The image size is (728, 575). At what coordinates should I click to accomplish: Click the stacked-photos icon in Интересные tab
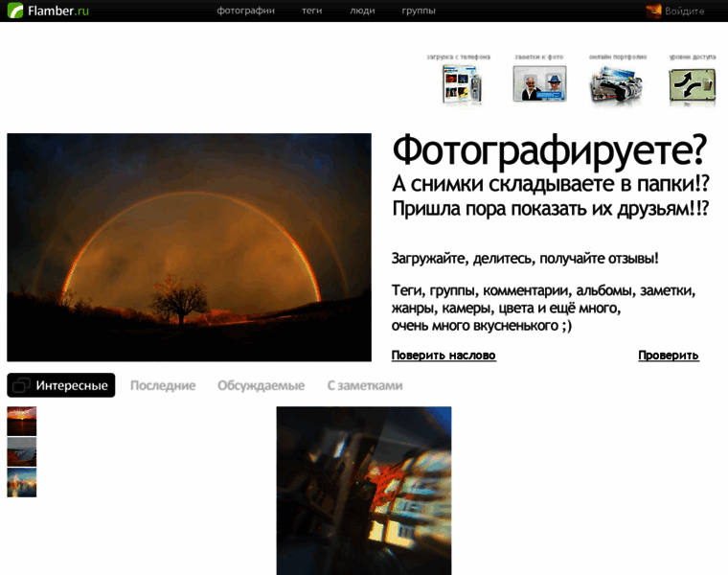(x=21, y=385)
